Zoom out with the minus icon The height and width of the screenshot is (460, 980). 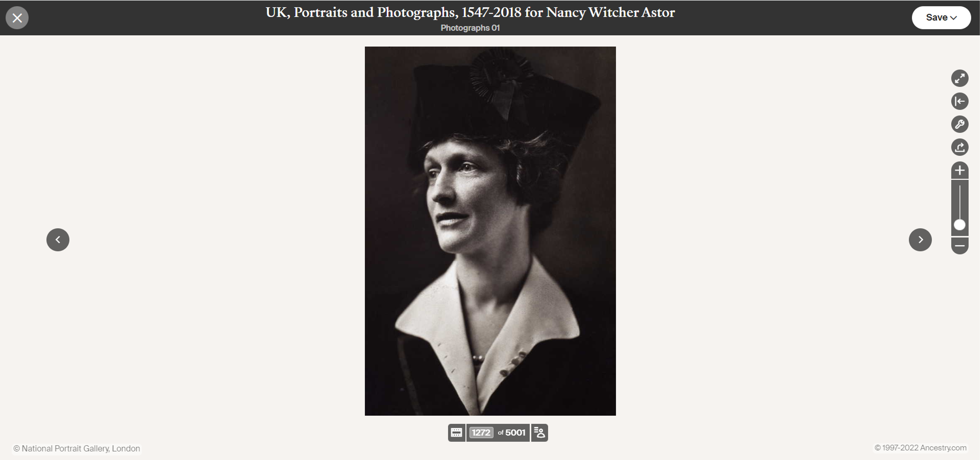[x=959, y=246]
